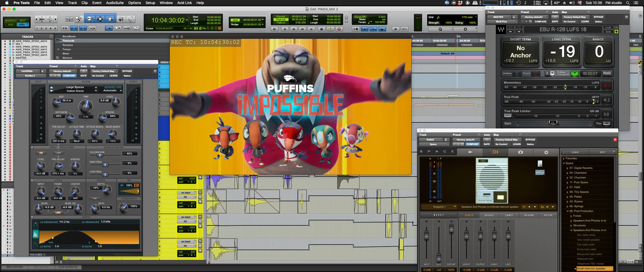Click the quantize Q button
Screen dimensions: 644x272
pos(440,29)
